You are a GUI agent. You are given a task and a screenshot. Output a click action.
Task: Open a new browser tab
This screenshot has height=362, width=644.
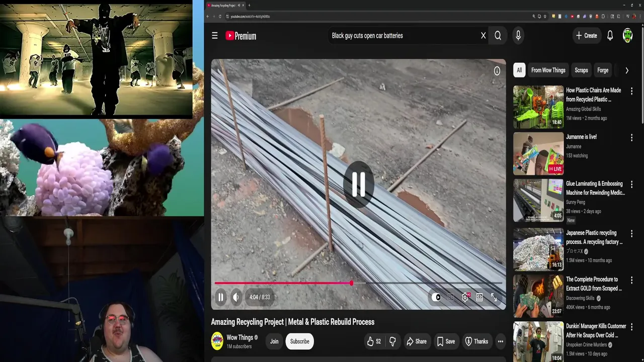pyautogui.click(x=249, y=5)
